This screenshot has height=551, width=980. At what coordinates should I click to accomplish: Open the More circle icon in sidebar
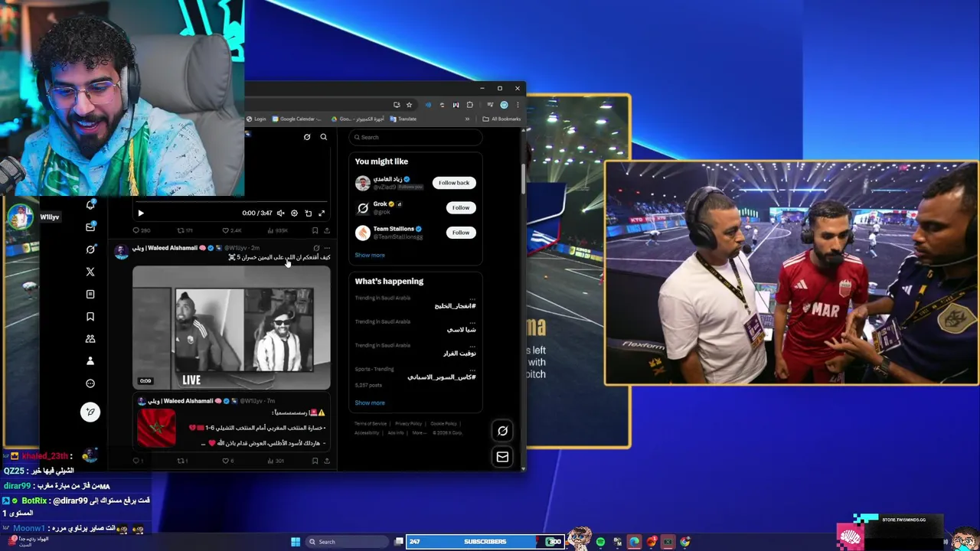click(90, 383)
